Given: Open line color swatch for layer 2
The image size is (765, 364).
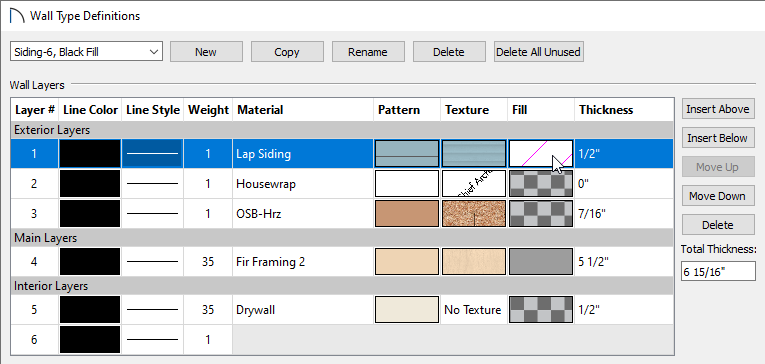Looking at the screenshot, I should (x=90, y=184).
